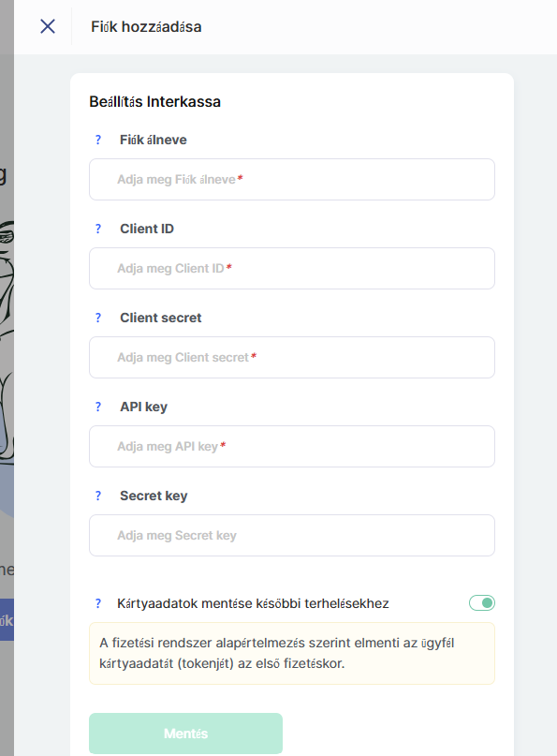Click the Fiók hozzáadása header title
Viewport: 557px width, 756px height.
[146, 26]
